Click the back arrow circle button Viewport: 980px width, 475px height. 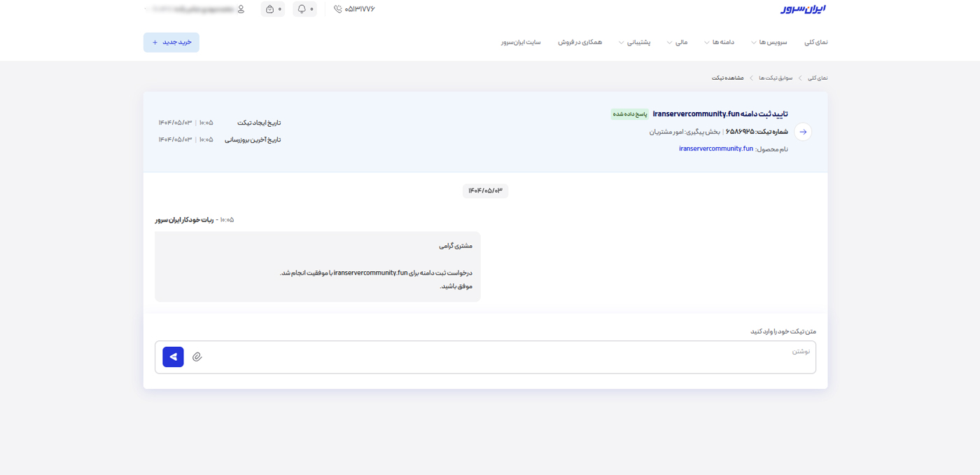pos(803,132)
